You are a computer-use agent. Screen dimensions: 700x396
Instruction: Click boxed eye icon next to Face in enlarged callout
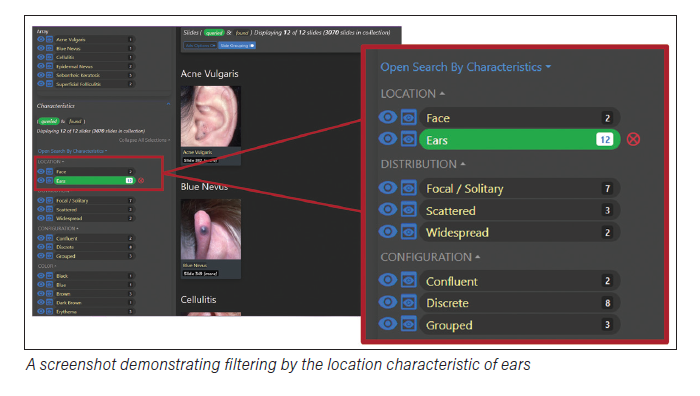click(408, 117)
